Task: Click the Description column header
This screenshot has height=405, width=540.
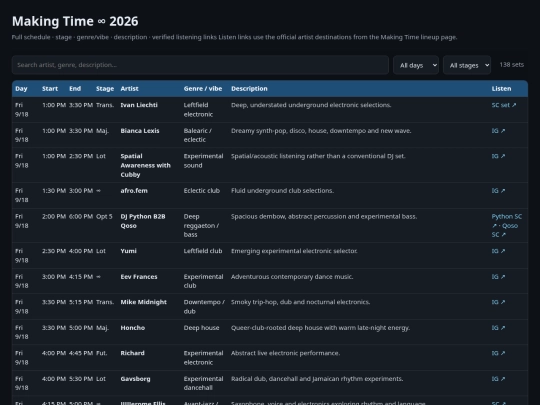Action: pos(249,89)
